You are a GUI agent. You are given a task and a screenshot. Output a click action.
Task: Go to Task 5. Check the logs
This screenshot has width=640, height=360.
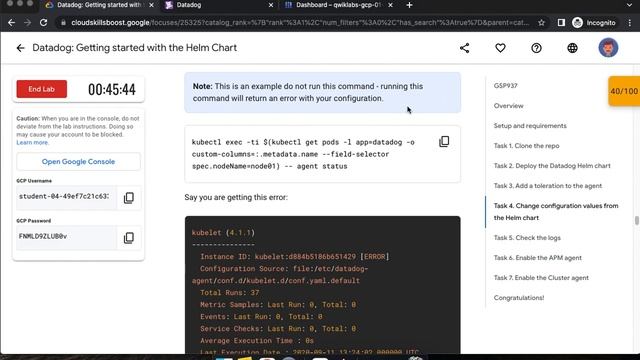pyautogui.click(x=527, y=238)
